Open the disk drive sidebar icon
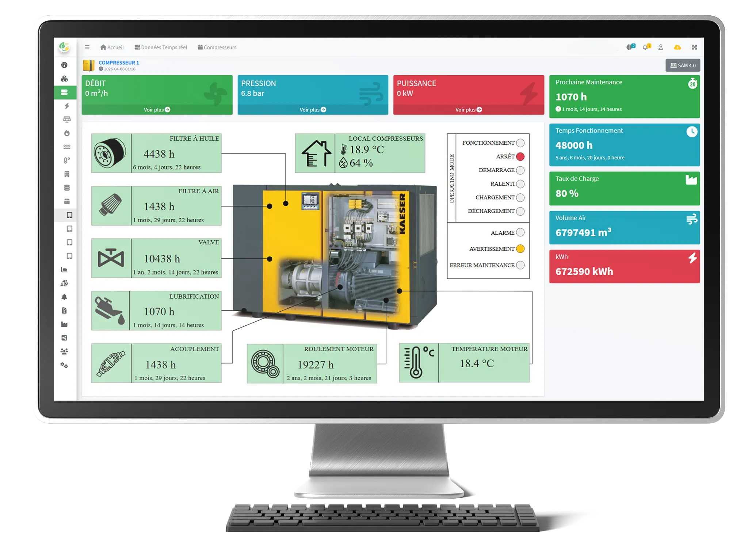 click(64, 338)
